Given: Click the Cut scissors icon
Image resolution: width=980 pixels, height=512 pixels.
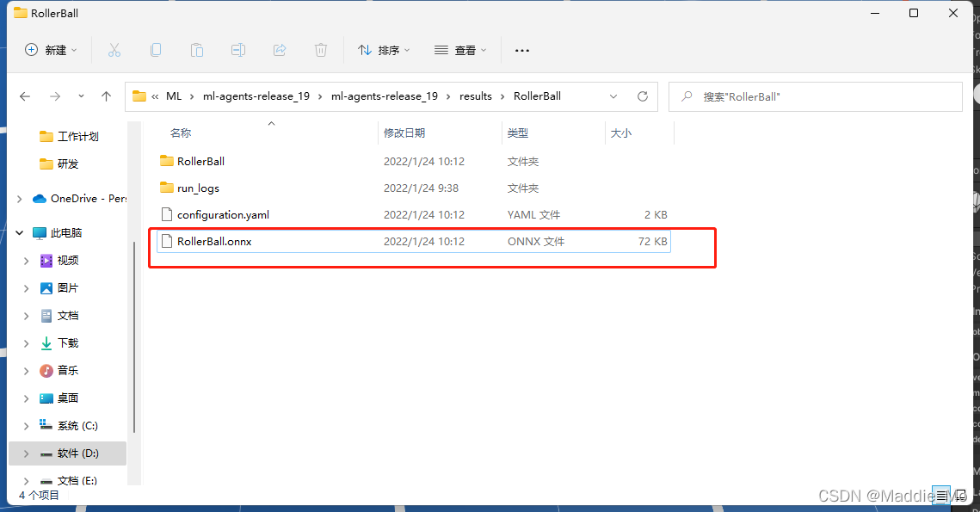Looking at the screenshot, I should tap(114, 50).
